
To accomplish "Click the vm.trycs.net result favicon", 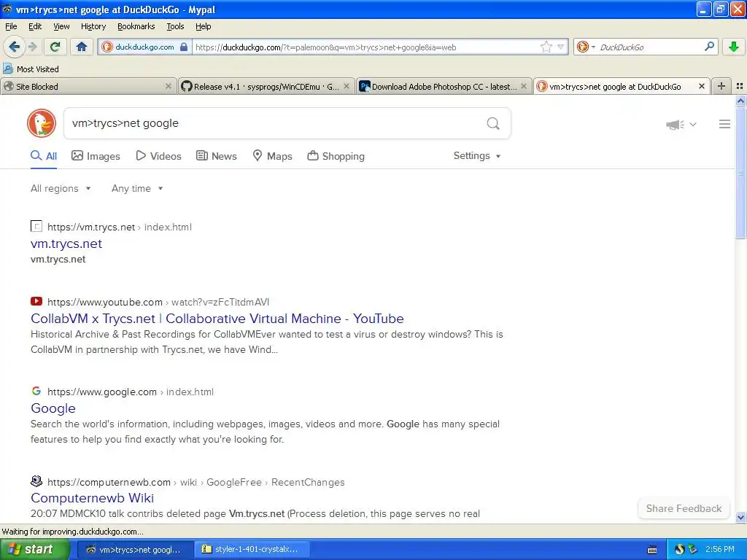I will (36, 226).
